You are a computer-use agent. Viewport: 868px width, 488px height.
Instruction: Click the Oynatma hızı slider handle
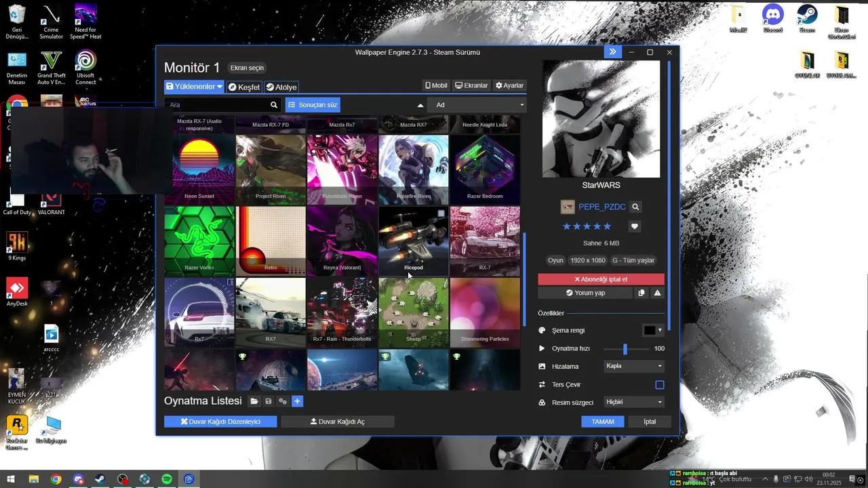[625, 348]
